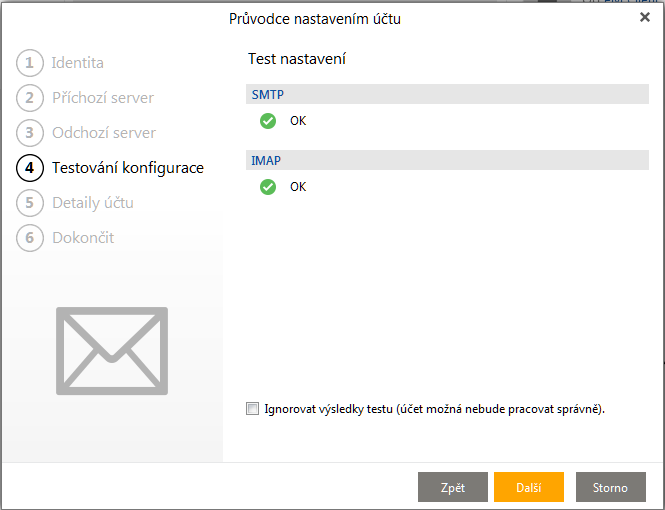Click the large gray envelope icon

(112, 350)
